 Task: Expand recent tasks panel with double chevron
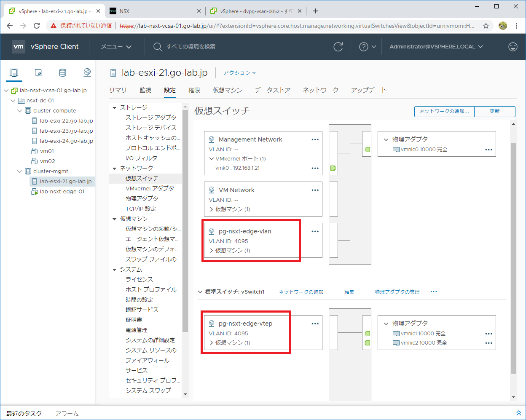pos(518,413)
